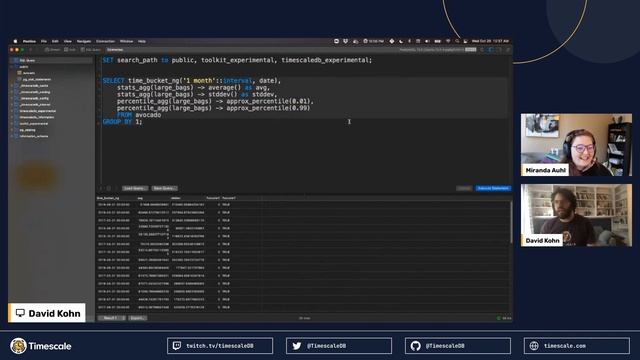
Task: Click the Timescale logo
Action: [x=41, y=346]
